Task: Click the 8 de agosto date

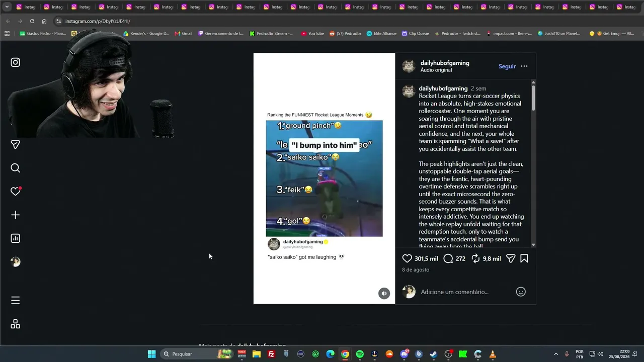Action: 416,270
